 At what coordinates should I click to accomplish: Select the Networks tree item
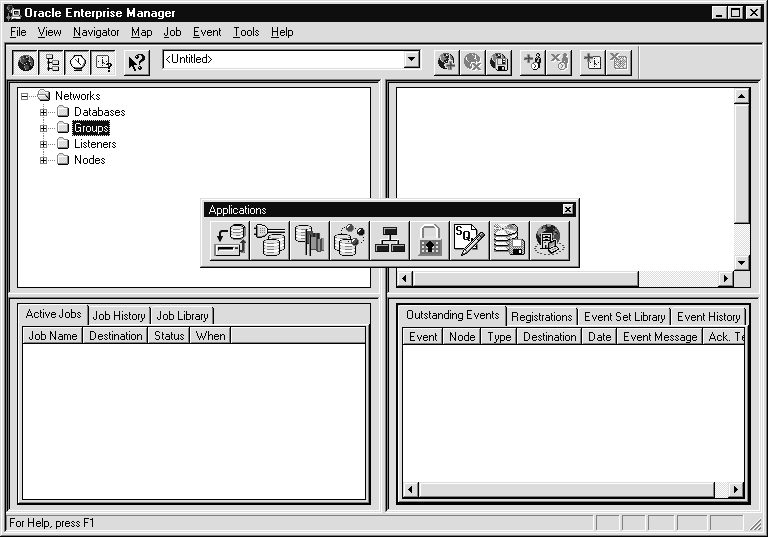pos(77,96)
